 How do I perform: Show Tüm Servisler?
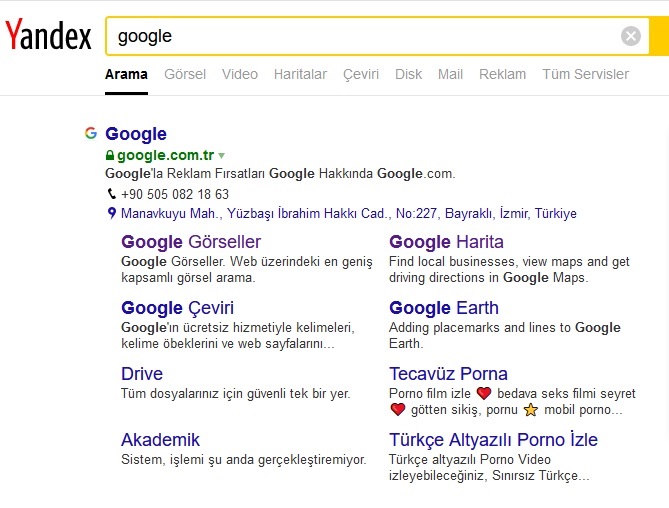(585, 74)
